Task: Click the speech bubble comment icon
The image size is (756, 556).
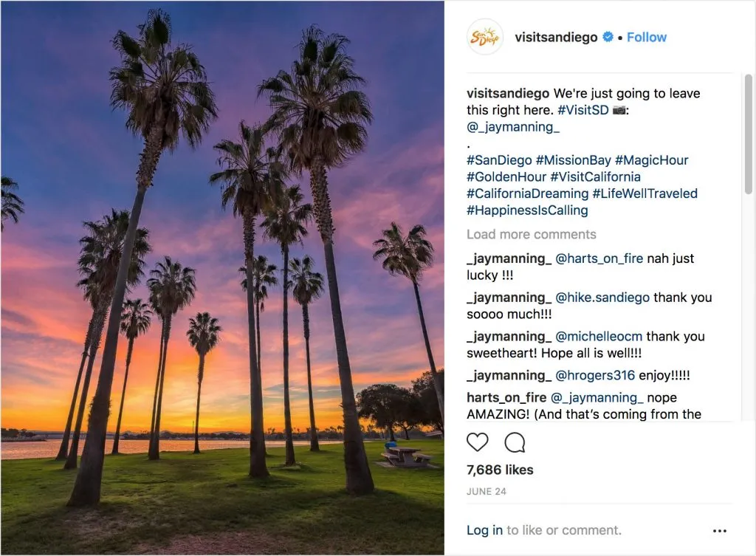Action: point(515,442)
